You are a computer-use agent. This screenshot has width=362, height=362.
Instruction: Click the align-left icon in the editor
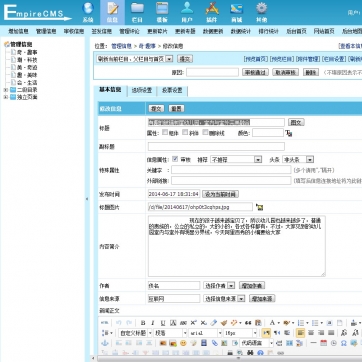tap(300, 333)
